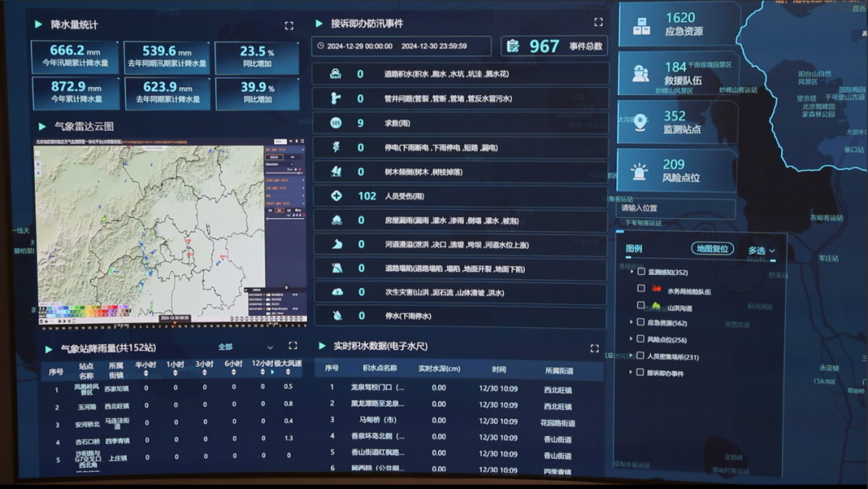
Task: Click the river overflow (河道漫溢) event icon
Action: point(337,244)
